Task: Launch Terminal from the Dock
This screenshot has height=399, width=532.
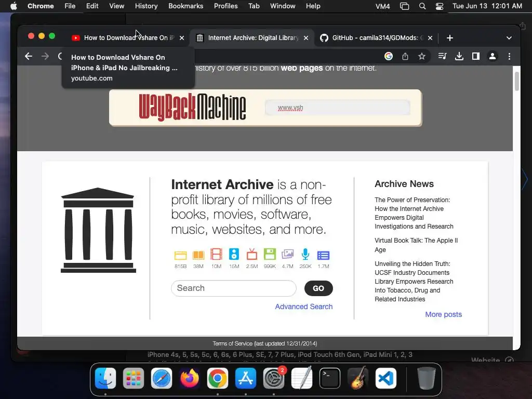Action: (330, 378)
